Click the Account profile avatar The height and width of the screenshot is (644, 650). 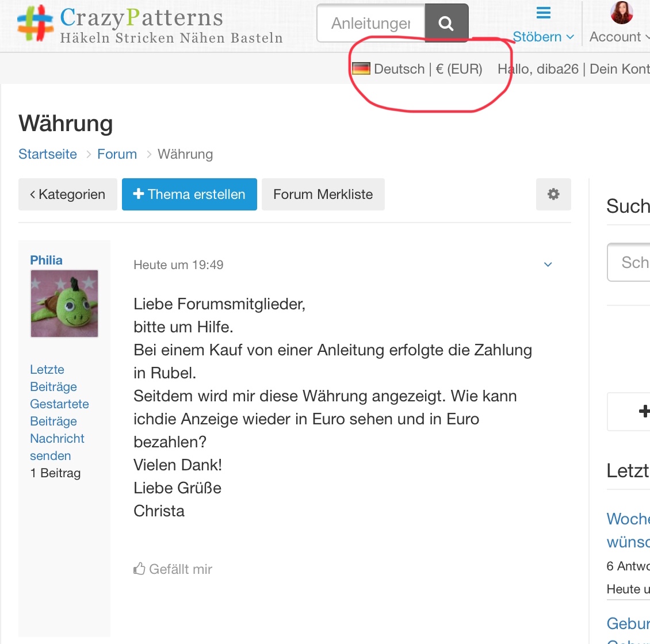(x=621, y=13)
